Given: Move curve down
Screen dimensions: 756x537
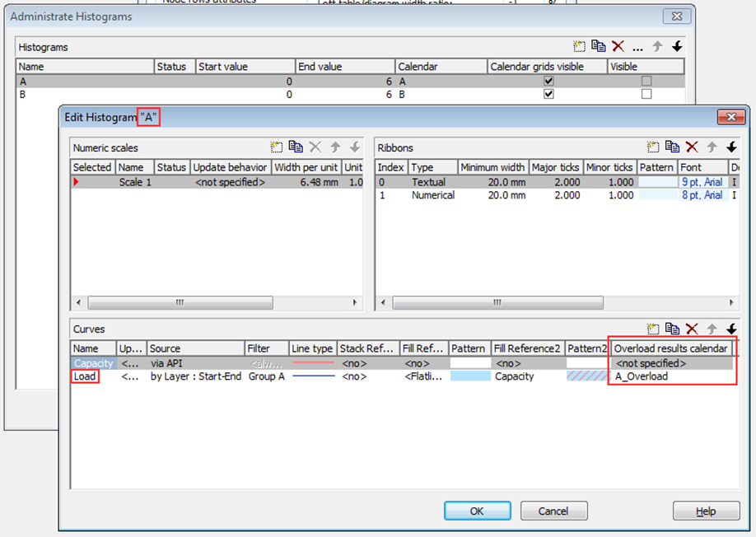Looking at the screenshot, I should coord(731,329).
